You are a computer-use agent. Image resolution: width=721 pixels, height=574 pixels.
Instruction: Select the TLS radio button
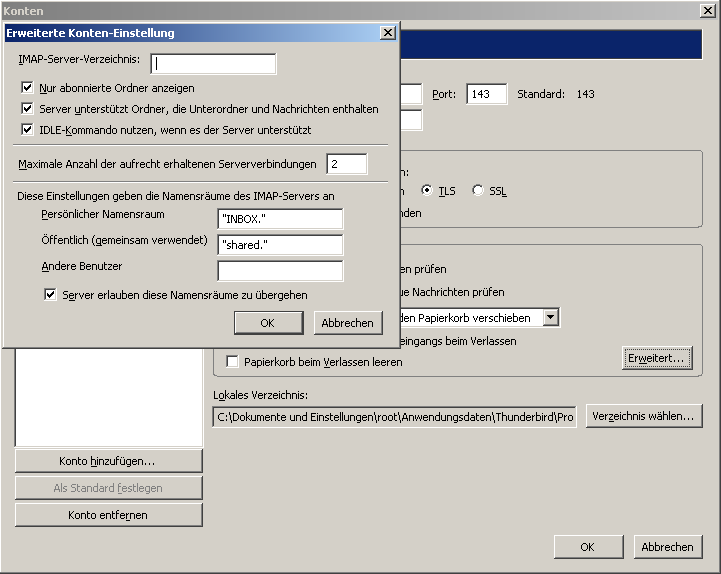428,191
